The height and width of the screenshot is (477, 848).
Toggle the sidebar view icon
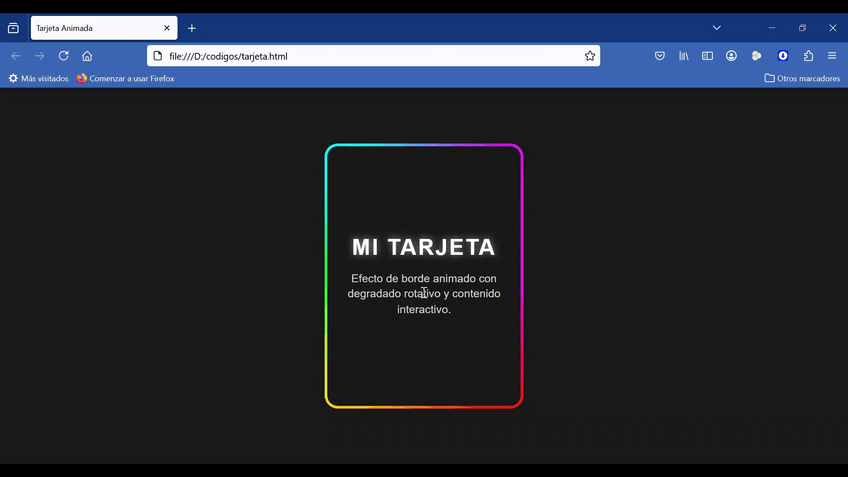pos(708,56)
